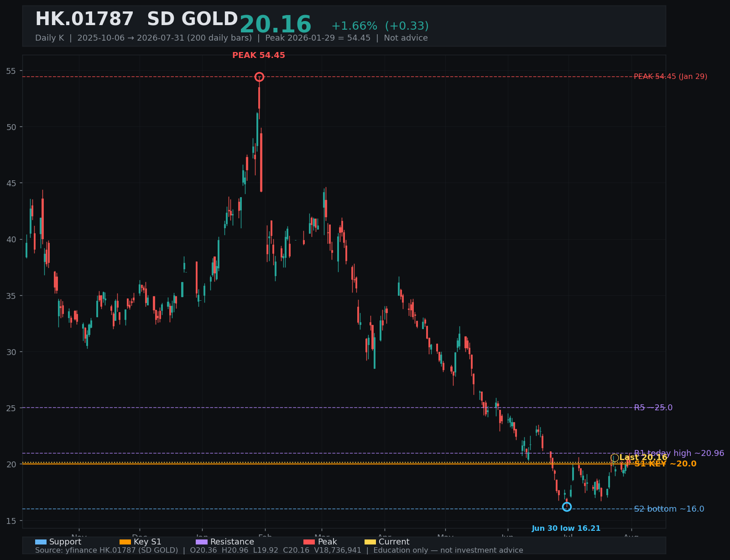The image size is (730, 560).
Task: Click the "Daily K" text in the subtitle
Action: (x=50, y=38)
